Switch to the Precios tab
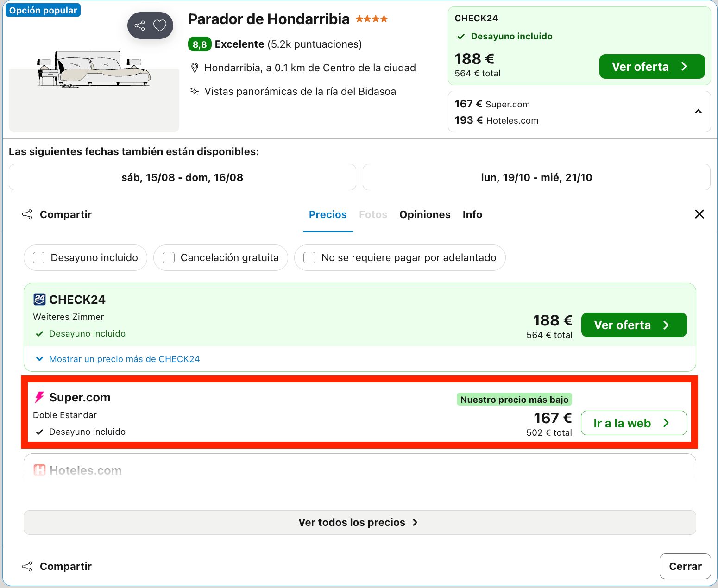The width and height of the screenshot is (718, 588). [x=328, y=214]
